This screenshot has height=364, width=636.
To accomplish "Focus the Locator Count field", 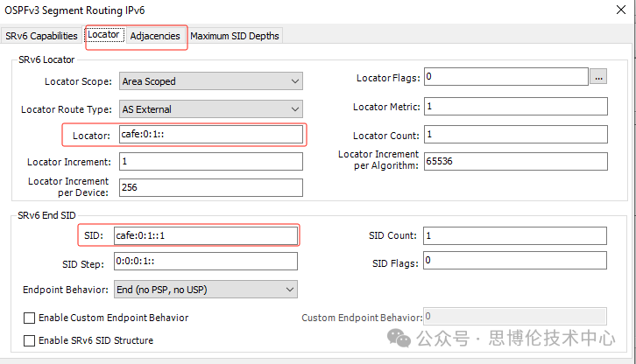I will (x=515, y=135).
